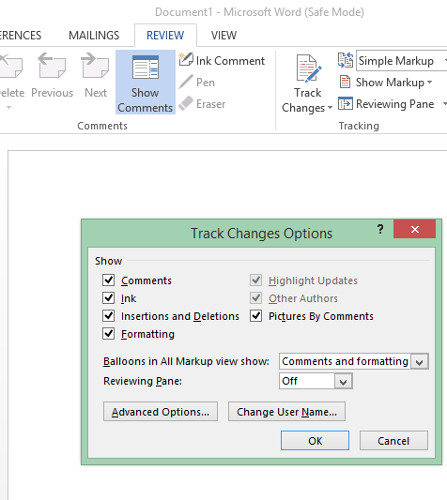Click the Advanced Options button
The image size is (447, 500).
160,412
